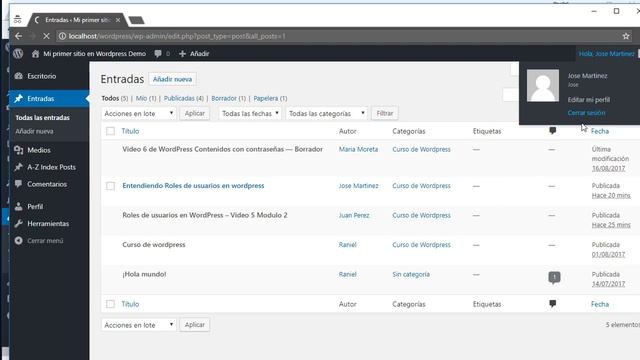The image size is (640, 360).
Task: Collapse sidebar using Cerrar menú icon
Action: [x=19, y=240]
